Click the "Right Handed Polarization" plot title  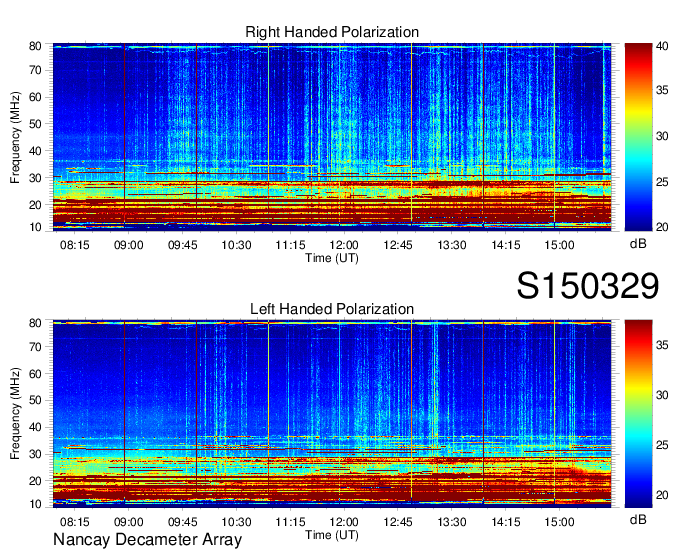coord(332,32)
